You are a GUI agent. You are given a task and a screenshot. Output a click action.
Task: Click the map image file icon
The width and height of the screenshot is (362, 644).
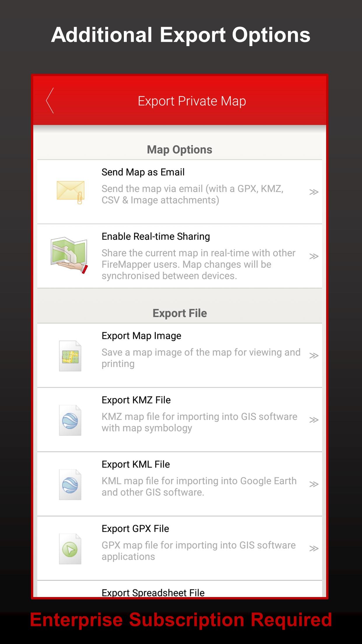[70, 356]
